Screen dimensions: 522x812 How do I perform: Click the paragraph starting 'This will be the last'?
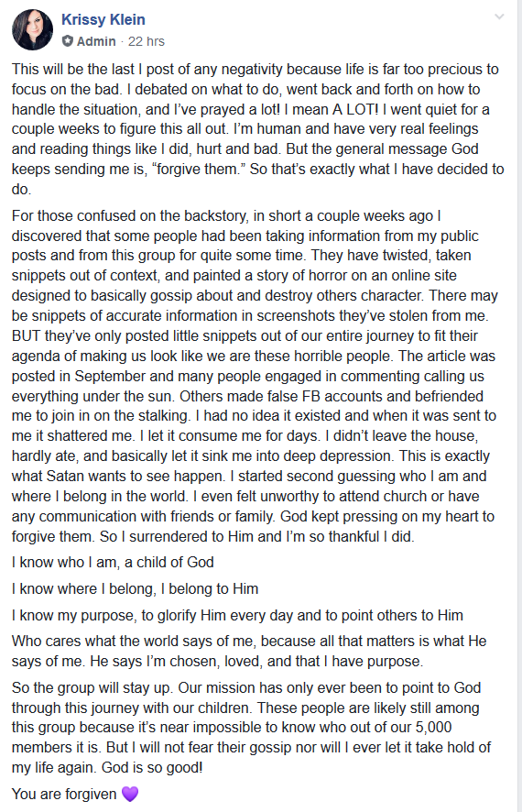point(257,129)
